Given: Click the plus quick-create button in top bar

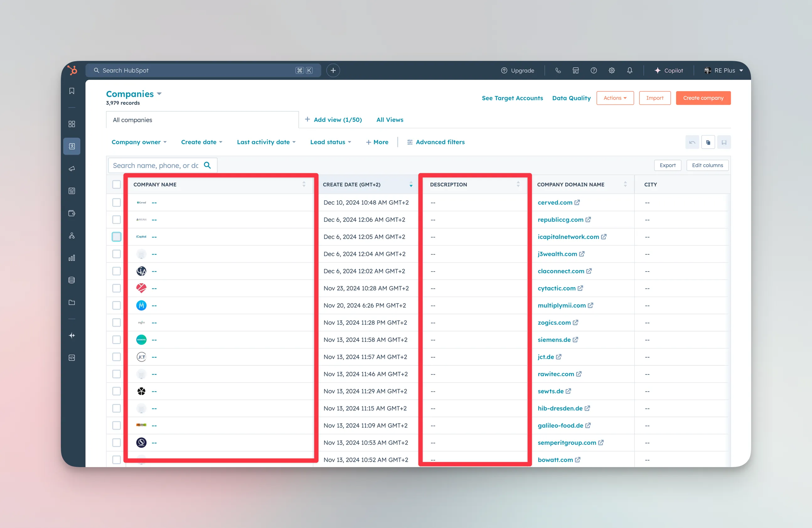Looking at the screenshot, I should point(333,70).
